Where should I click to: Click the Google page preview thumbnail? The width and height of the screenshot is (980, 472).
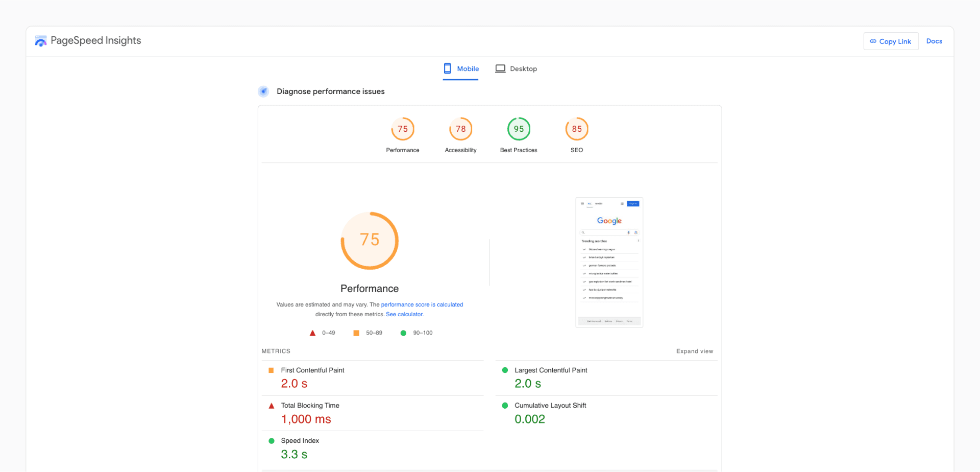click(x=609, y=262)
